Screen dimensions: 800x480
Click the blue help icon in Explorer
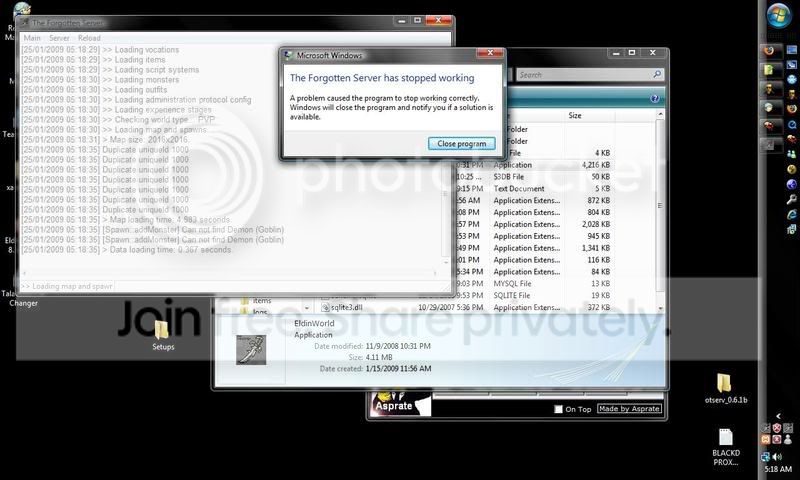pyautogui.click(x=655, y=98)
